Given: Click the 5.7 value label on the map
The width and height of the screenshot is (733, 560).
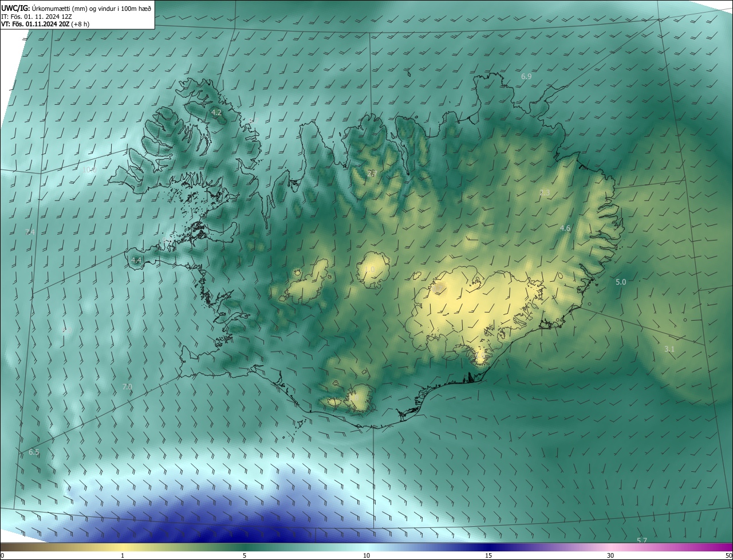Looking at the screenshot, I should click(x=642, y=541).
